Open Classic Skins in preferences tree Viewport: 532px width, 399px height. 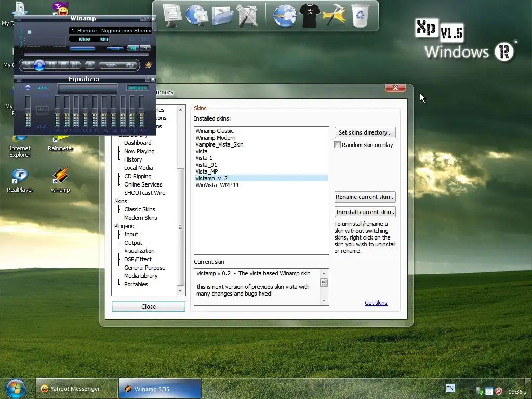pyautogui.click(x=139, y=210)
